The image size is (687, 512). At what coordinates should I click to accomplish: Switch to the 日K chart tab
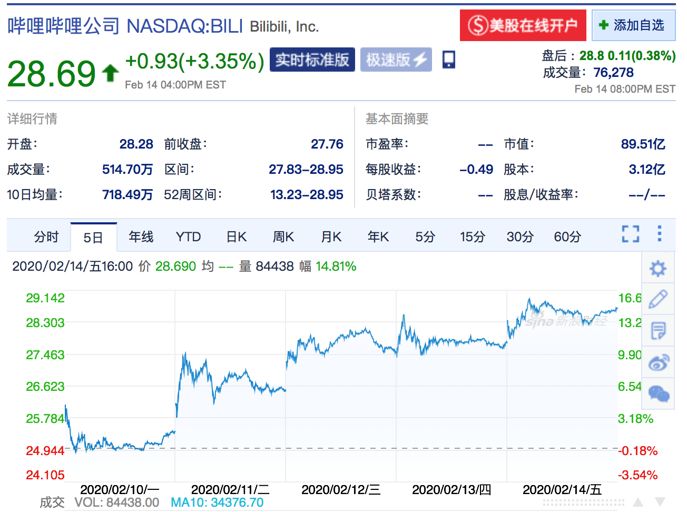[x=236, y=237]
